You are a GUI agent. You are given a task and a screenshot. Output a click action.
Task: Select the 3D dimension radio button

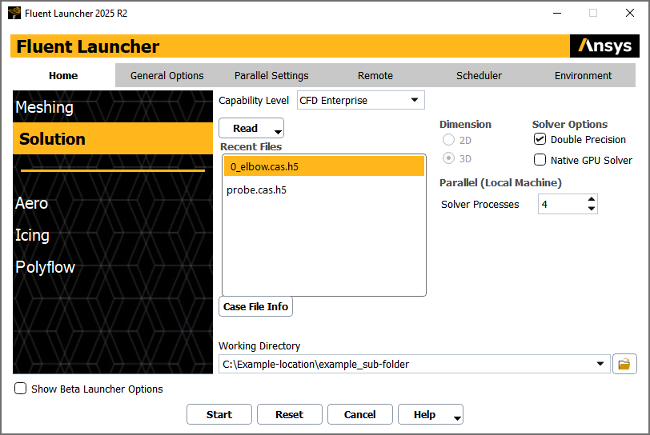click(x=449, y=158)
